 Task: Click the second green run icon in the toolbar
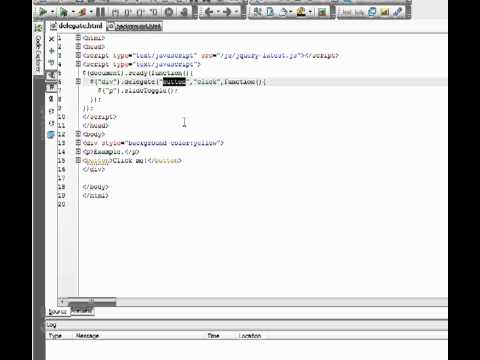[x=63, y=12]
